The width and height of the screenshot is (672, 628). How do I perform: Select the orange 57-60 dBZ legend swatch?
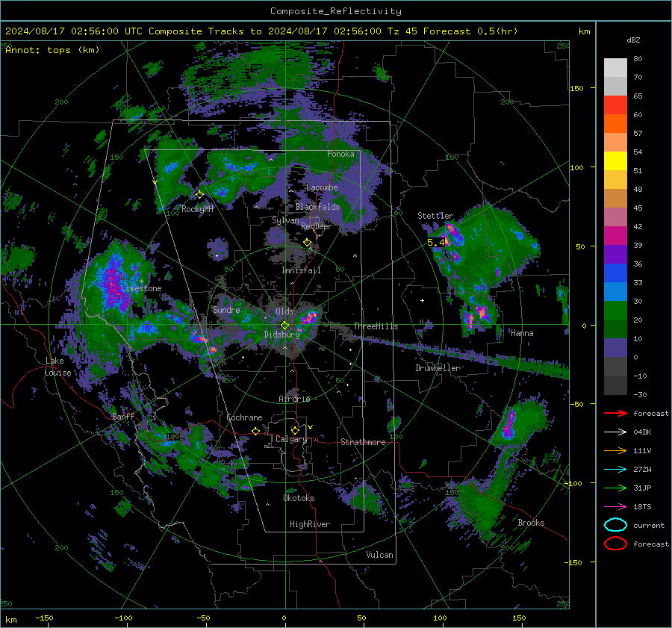[x=615, y=124]
